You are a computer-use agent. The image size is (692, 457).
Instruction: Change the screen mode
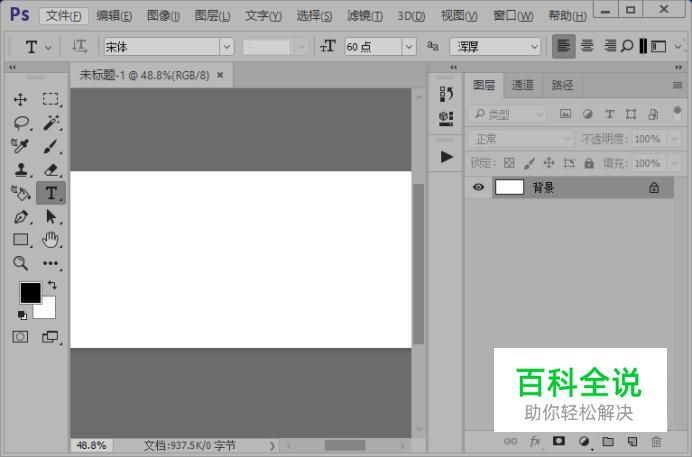pos(50,337)
